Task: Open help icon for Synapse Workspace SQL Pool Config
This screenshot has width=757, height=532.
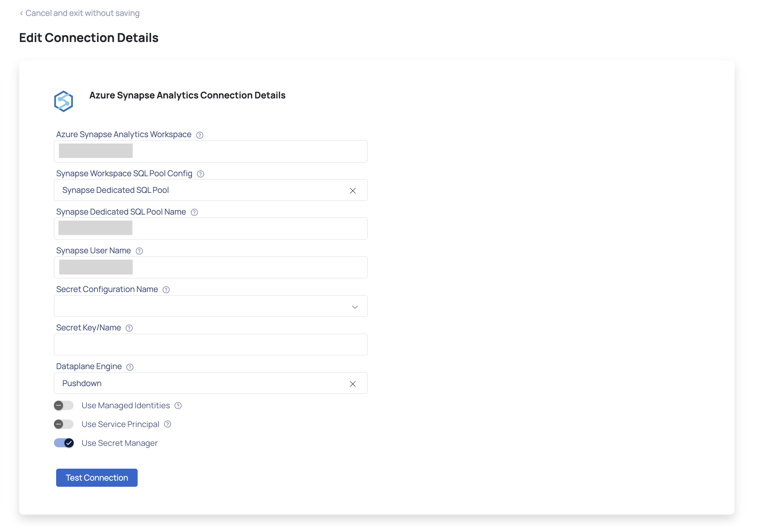Action: 201,174
